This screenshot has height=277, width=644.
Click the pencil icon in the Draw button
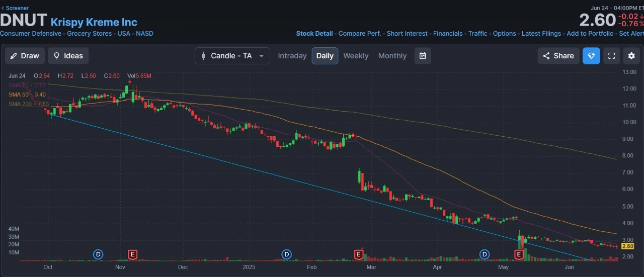point(14,56)
